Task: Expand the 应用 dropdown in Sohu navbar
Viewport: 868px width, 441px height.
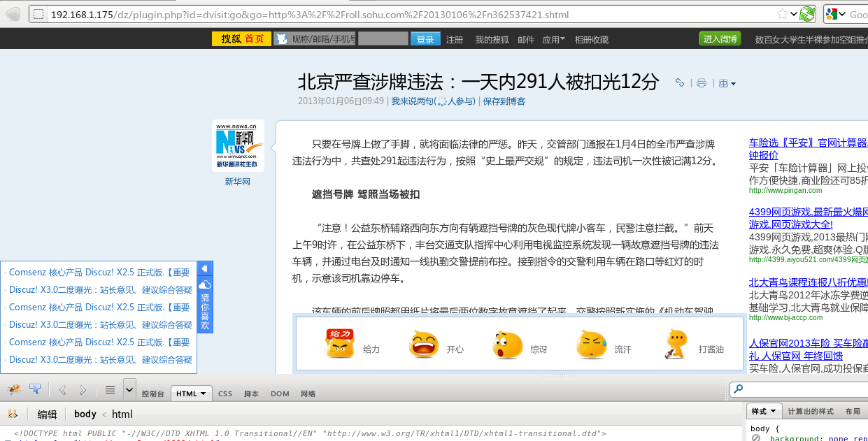Action: tap(554, 40)
